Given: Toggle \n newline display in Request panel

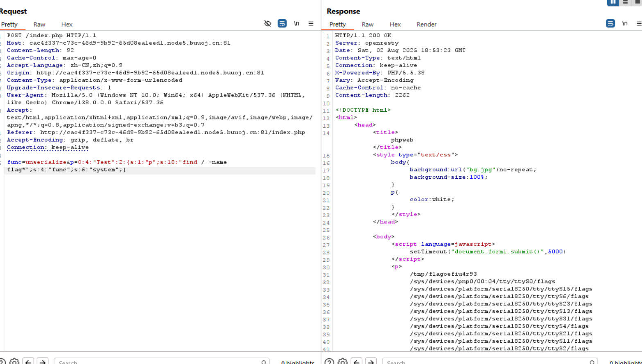Looking at the screenshot, I should pos(296,24).
